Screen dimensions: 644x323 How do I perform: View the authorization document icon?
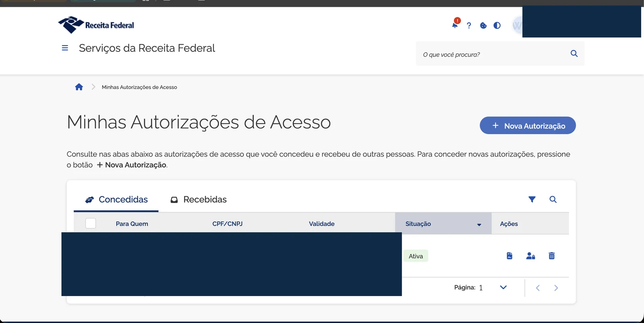pyautogui.click(x=510, y=256)
